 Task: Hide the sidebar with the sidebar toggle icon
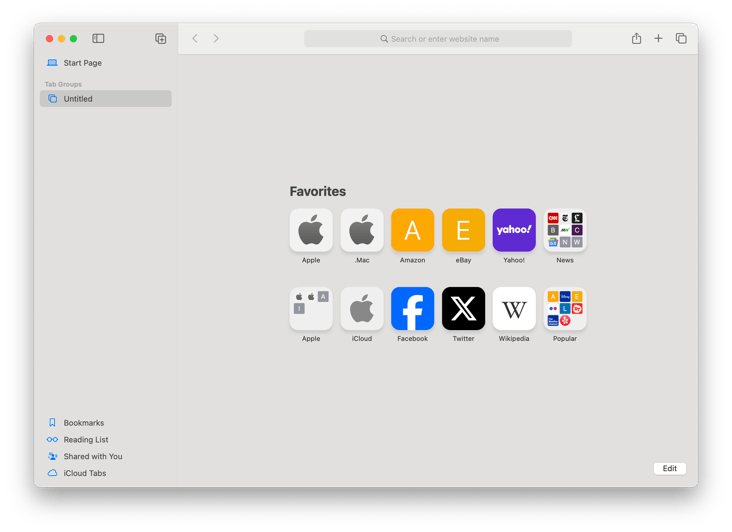point(98,38)
